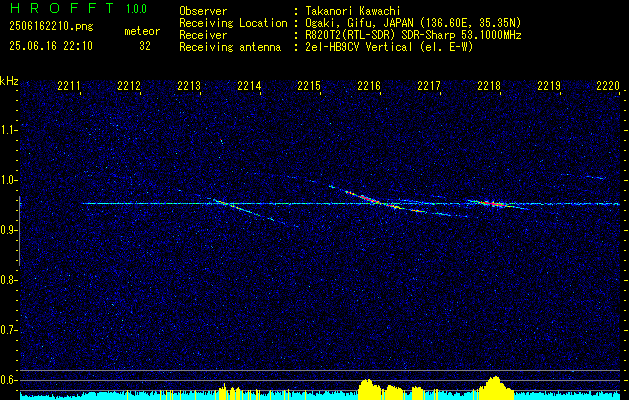Click the 2212 time axis marker

point(129,86)
